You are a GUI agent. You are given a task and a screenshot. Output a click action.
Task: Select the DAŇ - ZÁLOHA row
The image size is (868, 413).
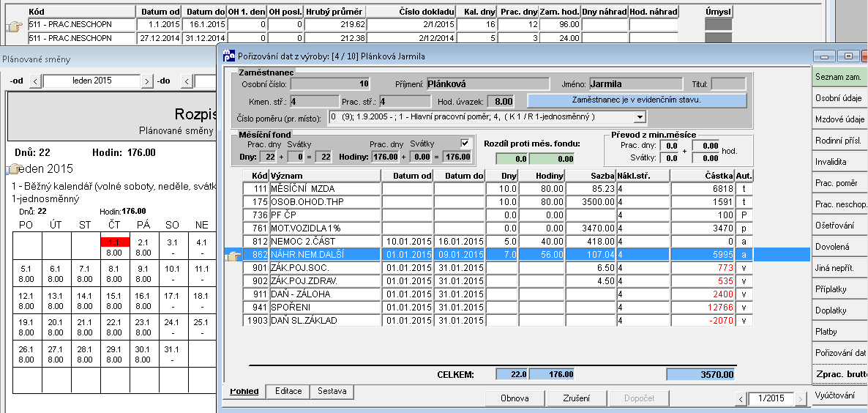pos(498,294)
